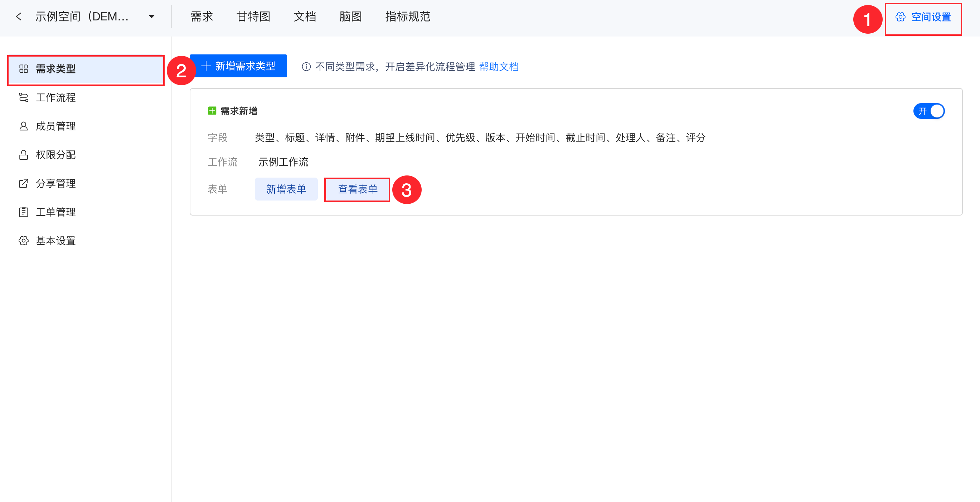
Task: Open 工作流程 workflow icon
Action: (24, 98)
